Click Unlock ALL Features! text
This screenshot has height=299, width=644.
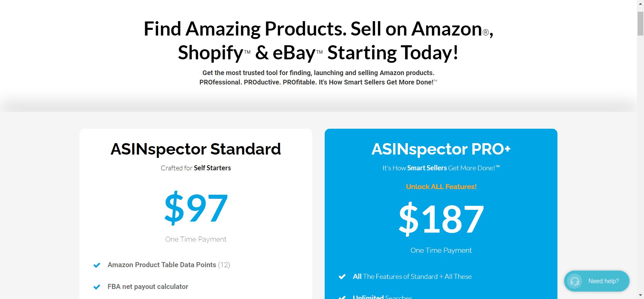point(441,187)
